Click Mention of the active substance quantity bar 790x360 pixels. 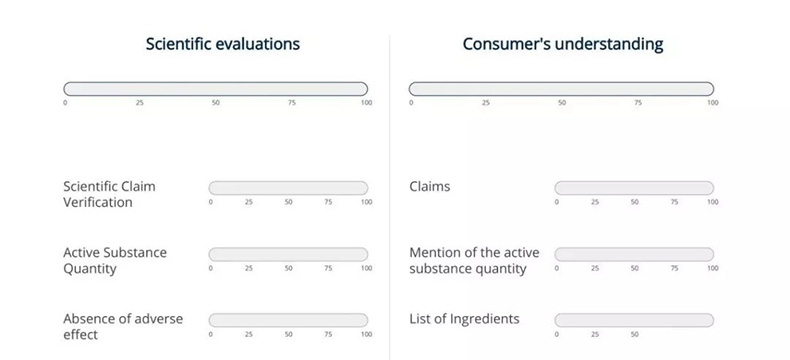pos(634,254)
